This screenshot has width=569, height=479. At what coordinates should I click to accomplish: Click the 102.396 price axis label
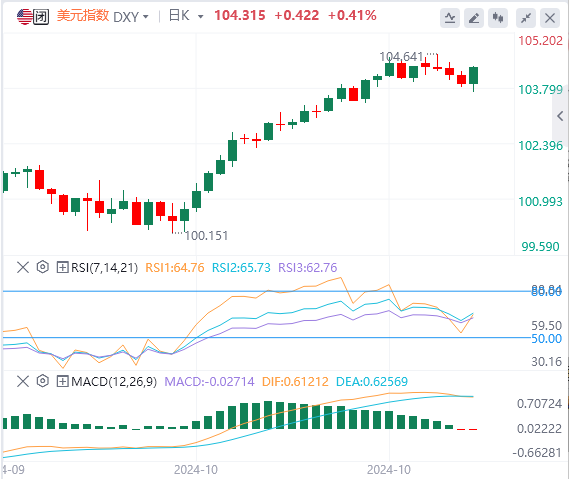(x=540, y=146)
